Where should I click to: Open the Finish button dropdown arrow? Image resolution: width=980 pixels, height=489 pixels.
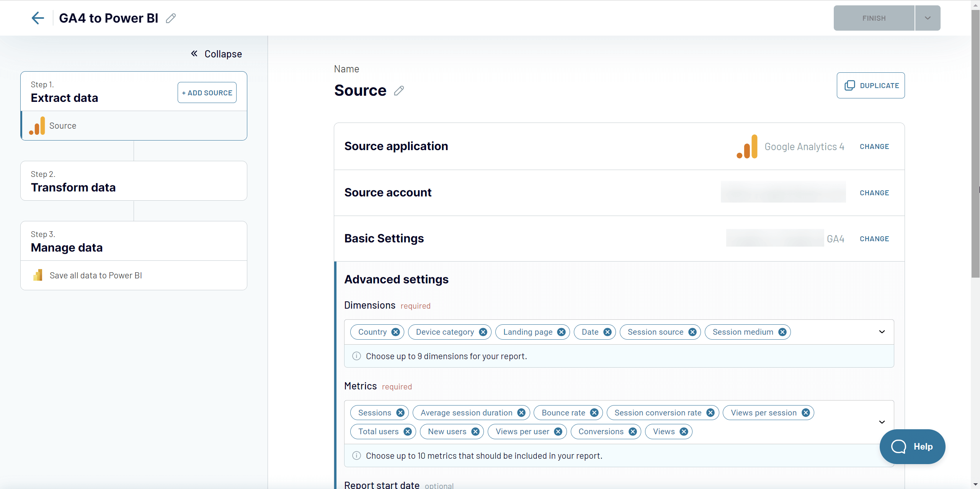tap(928, 18)
